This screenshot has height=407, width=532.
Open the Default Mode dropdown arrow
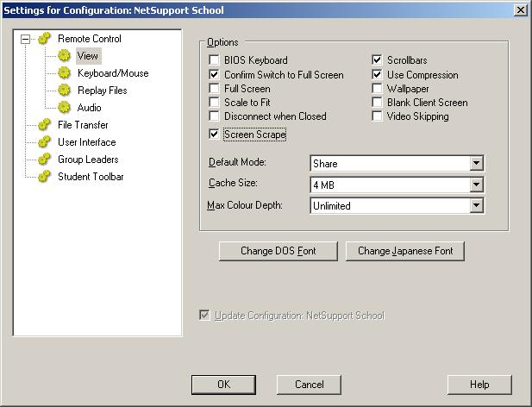click(x=476, y=164)
